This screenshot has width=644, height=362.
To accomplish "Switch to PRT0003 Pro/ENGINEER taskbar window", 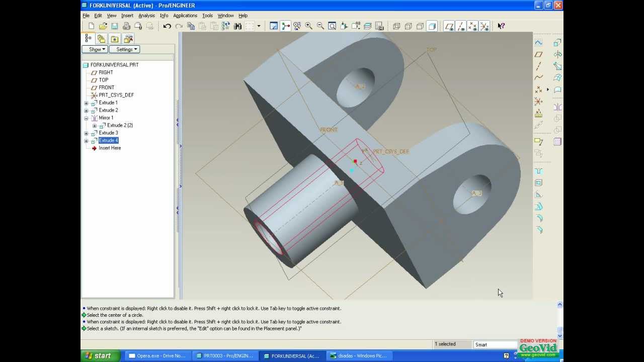I will tap(225, 356).
